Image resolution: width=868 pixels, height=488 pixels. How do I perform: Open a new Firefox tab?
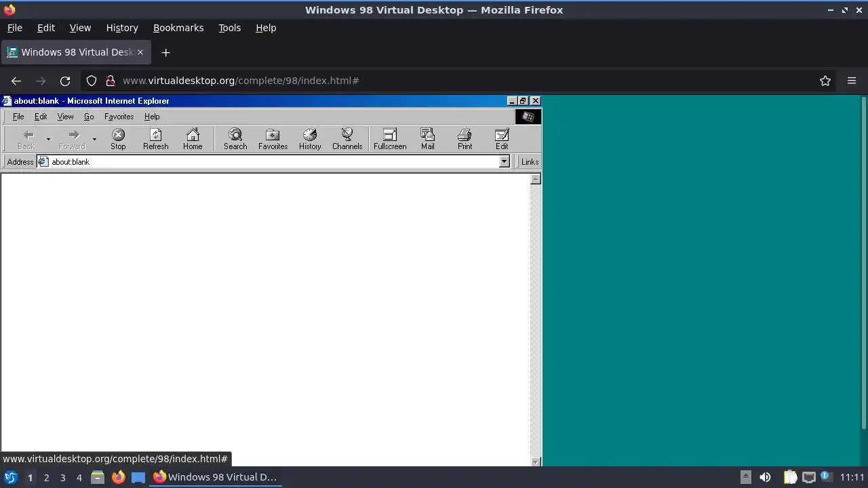tap(165, 52)
